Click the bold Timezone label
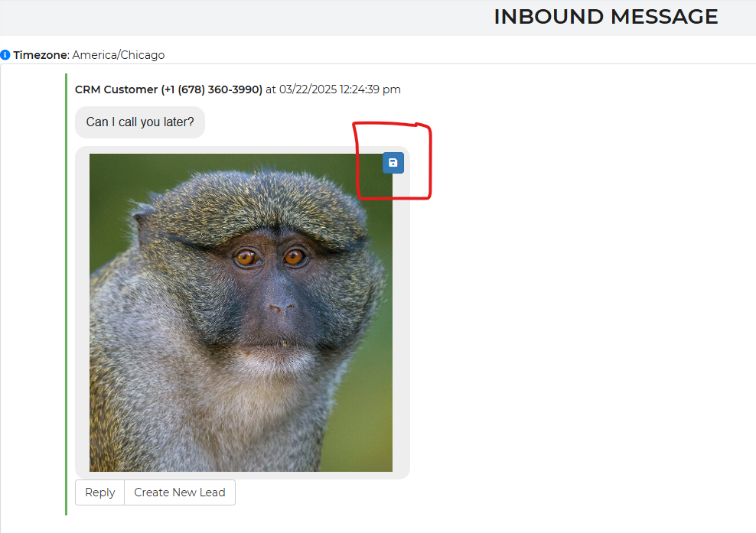 41,55
